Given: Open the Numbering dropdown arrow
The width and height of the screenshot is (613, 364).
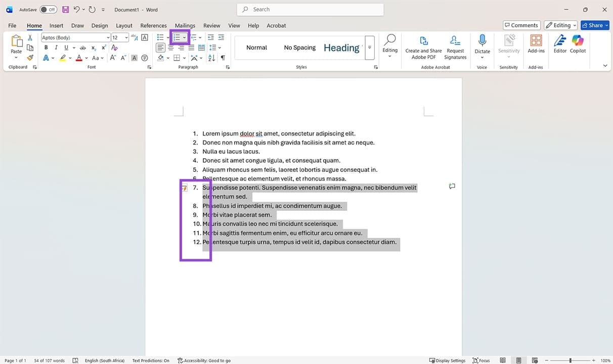Looking at the screenshot, I should (x=185, y=37).
